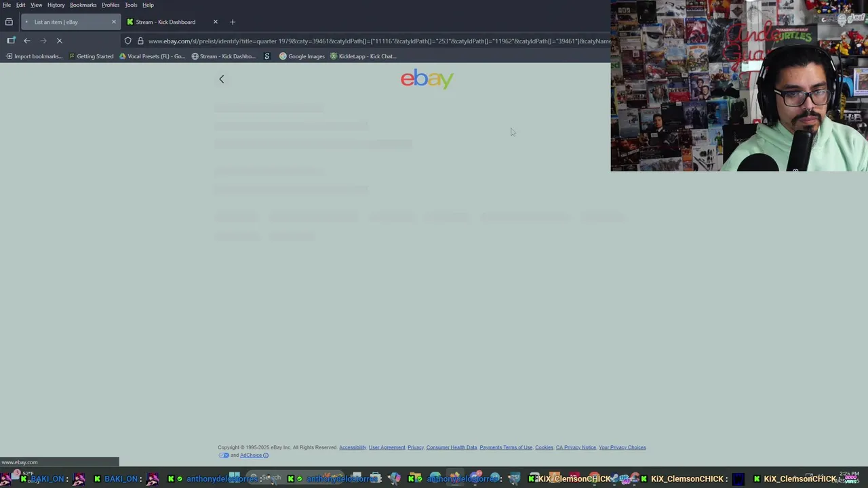Screen dimensions: 868x488
Task: Open the tracking protection shield icon
Action: pyautogui.click(x=127, y=41)
